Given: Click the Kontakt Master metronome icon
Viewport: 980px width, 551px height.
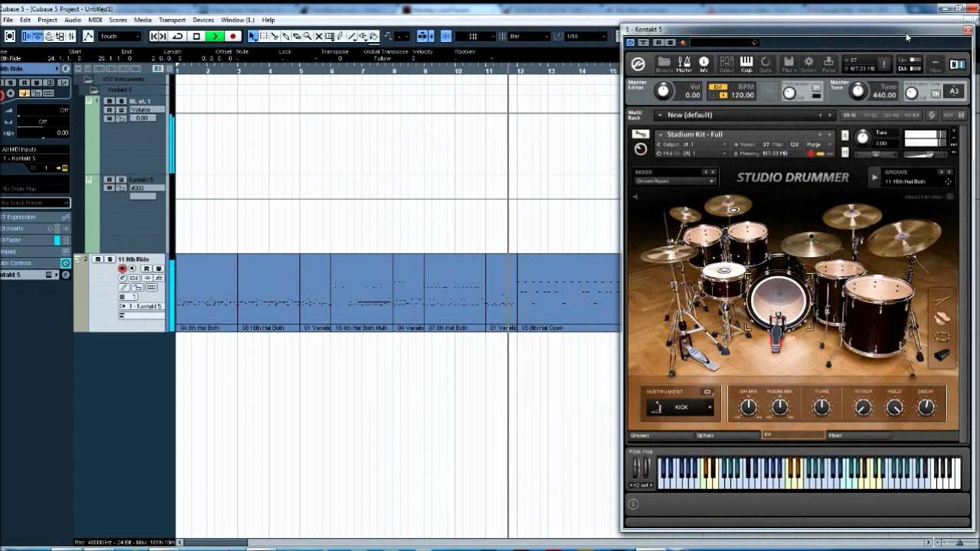Looking at the screenshot, I should pyautogui.click(x=684, y=64).
